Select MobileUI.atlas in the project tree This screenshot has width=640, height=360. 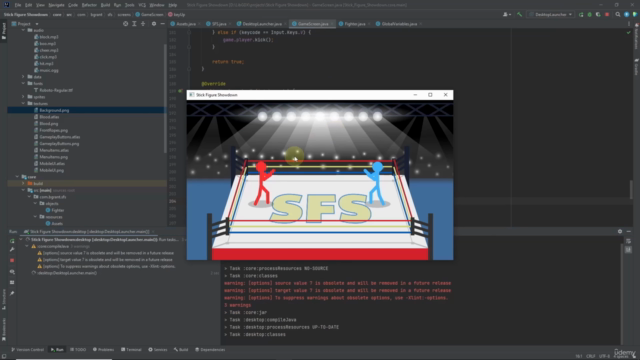click(51, 163)
